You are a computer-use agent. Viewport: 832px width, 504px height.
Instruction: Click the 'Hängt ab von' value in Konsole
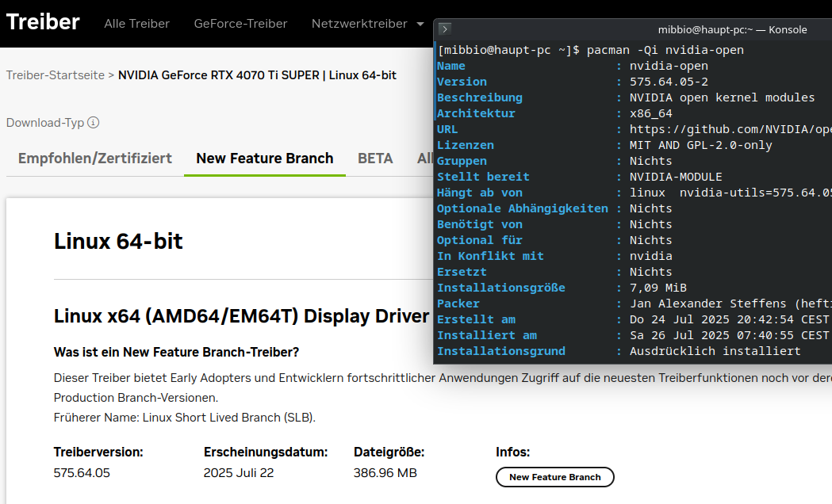click(730, 193)
